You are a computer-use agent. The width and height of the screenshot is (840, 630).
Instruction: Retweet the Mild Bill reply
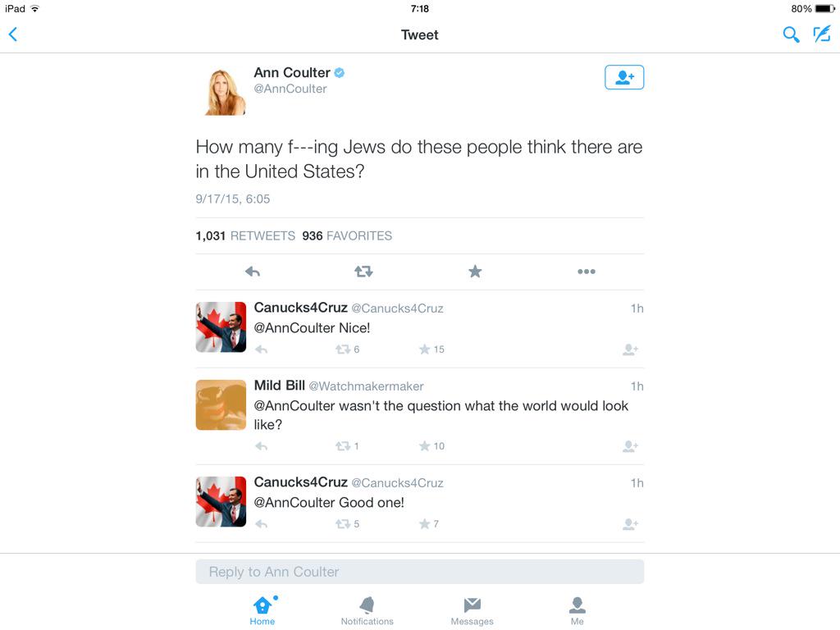343,445
